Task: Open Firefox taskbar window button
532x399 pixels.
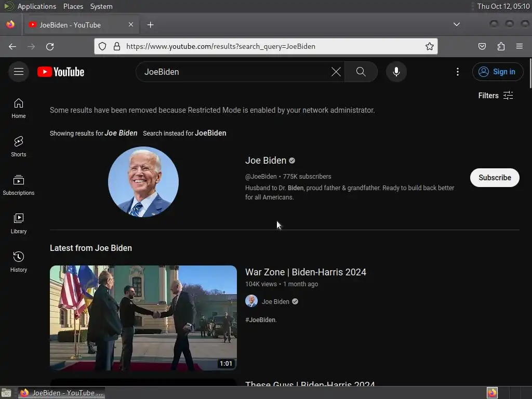Action: click(62, 393)
